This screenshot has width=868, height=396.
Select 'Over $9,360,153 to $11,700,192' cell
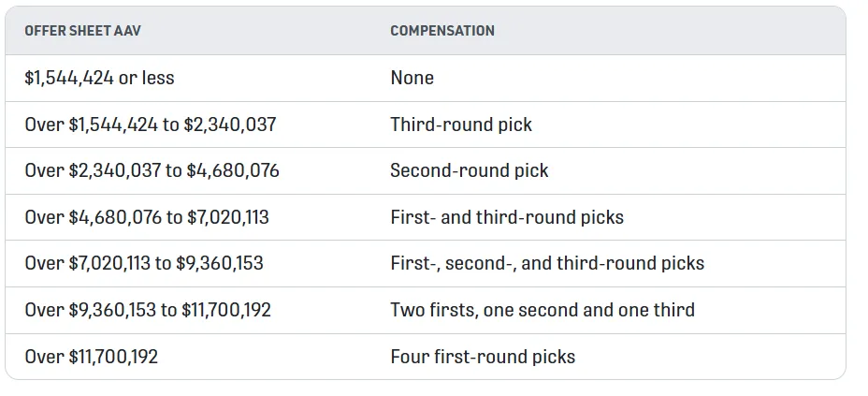point(148,310)
